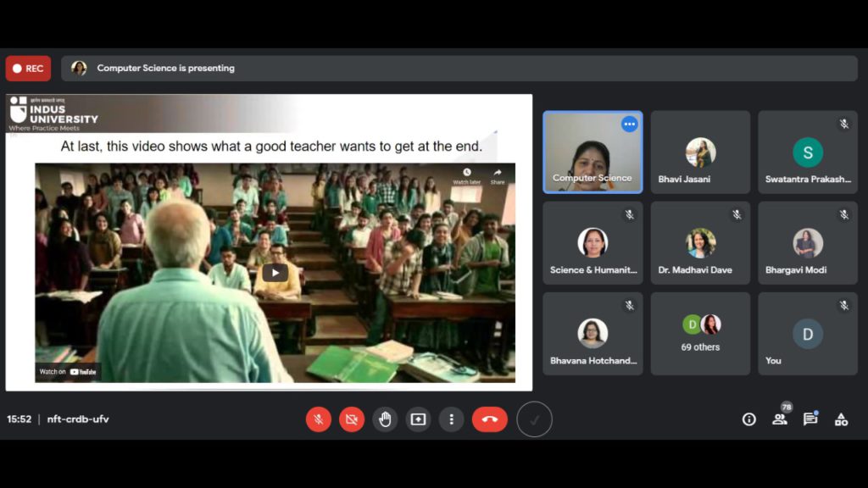Show everyone via the people icon
Image resolution: width=868 pixels, height=488 pixels.
pos(780,419)
